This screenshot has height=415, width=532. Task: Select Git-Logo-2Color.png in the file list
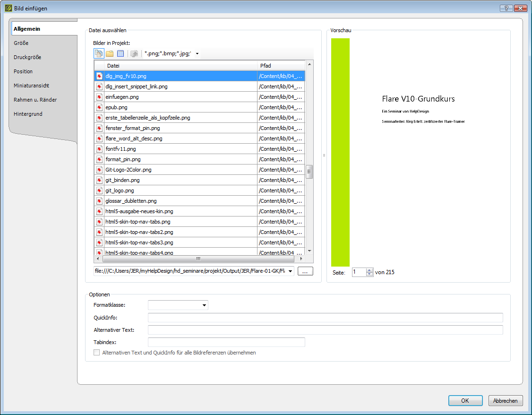point(129,170)
